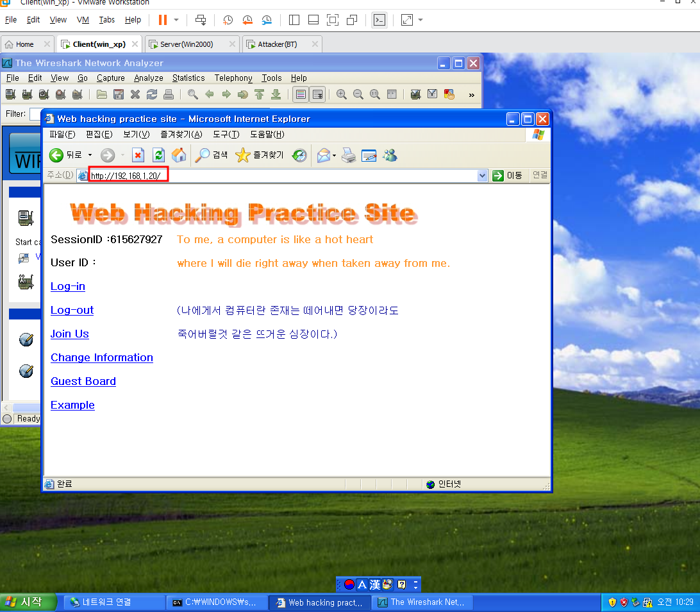Open C:\WINDOWS command prompt taskbar item
Image resolution: width=700 pixels, height=612 pixels.
coord(217,602)
